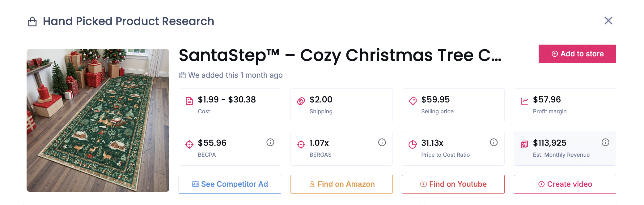Close the Product Research dialog
The height and width of the screenshot is (205, 644).
pos(608,21)
